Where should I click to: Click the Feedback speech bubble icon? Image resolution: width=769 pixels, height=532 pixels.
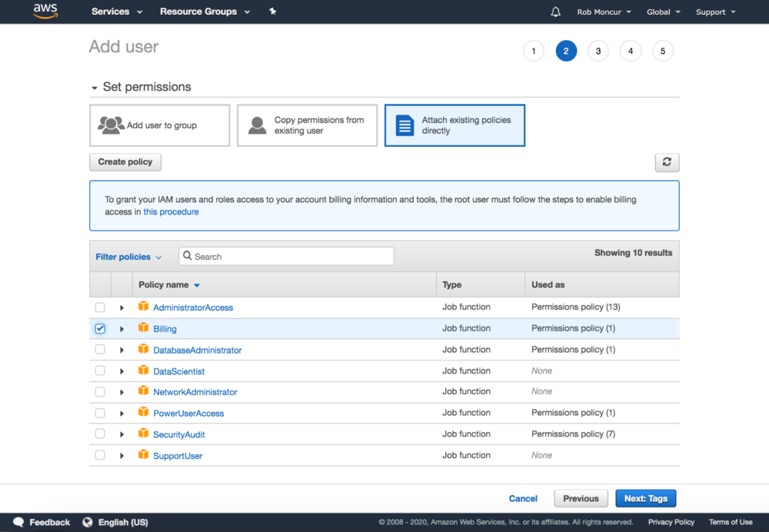click(18, 522)
